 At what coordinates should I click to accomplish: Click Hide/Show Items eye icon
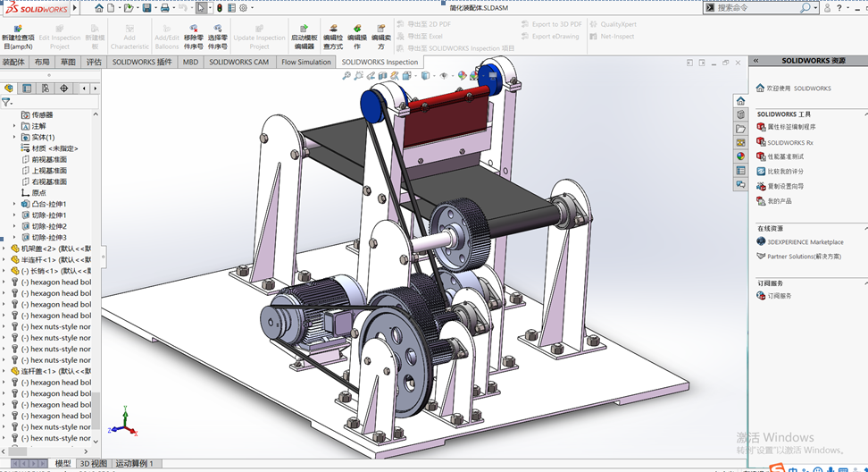pos(444,75)
